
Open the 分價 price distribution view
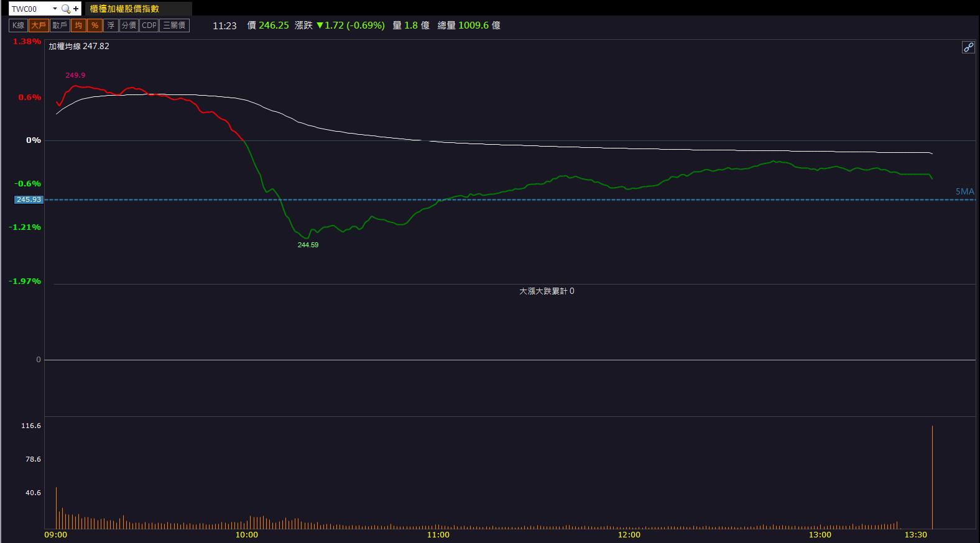(129, 25)
